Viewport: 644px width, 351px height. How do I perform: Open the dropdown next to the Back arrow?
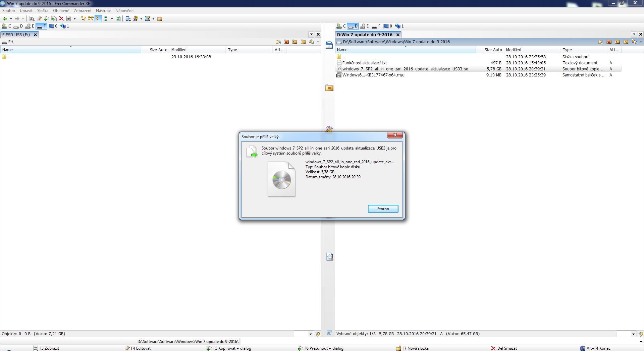click(11, 19)
